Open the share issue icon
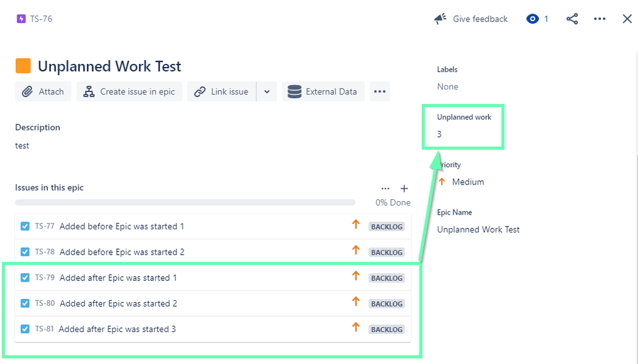 pyautogui.click(x=572, y=19)
